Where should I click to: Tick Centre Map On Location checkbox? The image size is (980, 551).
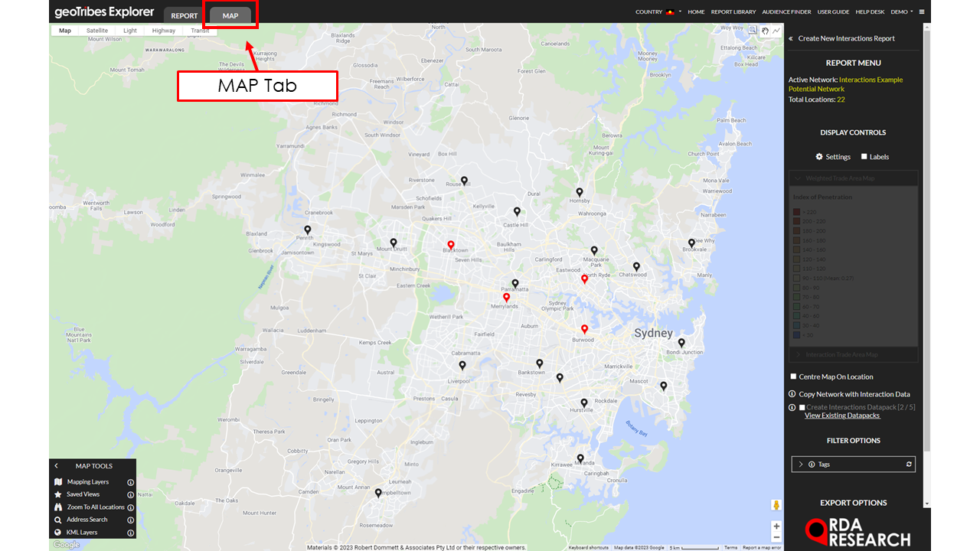pyautogui.click(x=794, y=377)
